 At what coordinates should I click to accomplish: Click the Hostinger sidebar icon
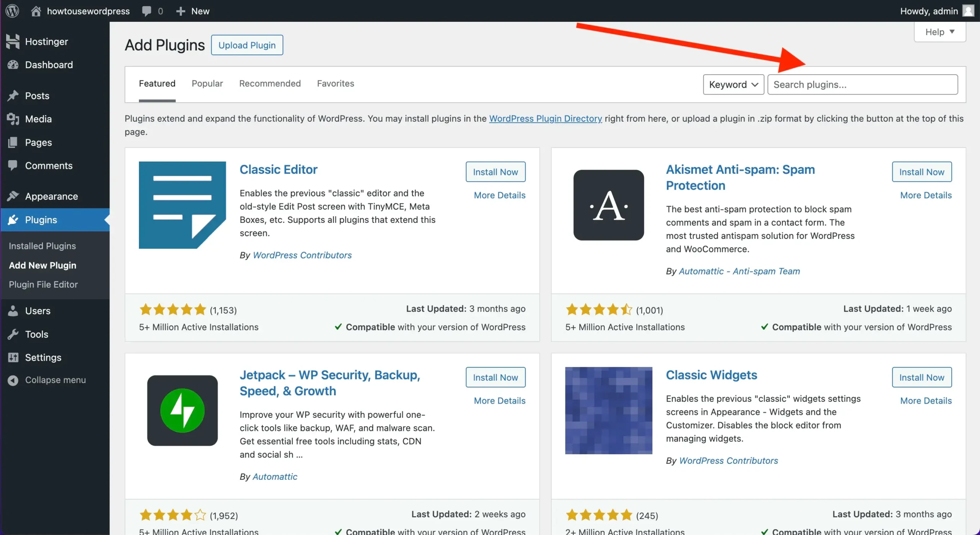tap(13, 41)
